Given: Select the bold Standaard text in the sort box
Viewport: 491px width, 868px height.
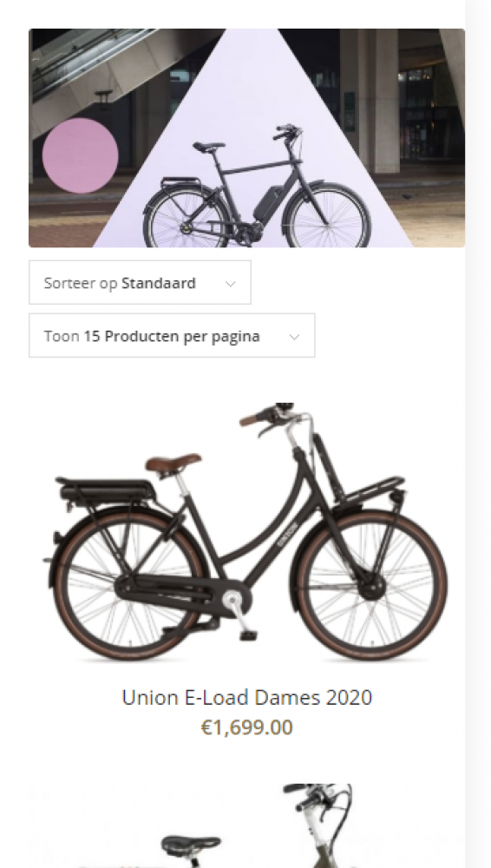Looking at the screenshot, I should coord(158,283).
